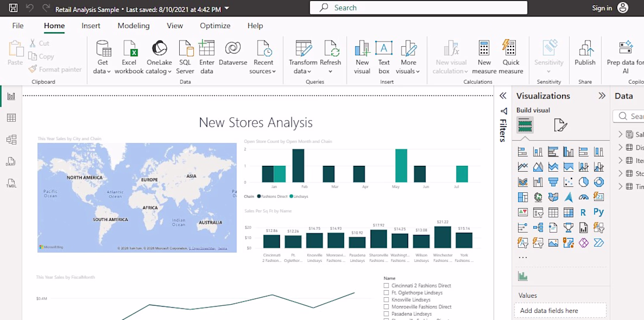Expand the Filters pane chevron
This screenshot has width=644, height=320.
pyautogui.click(x=503, y=96)
